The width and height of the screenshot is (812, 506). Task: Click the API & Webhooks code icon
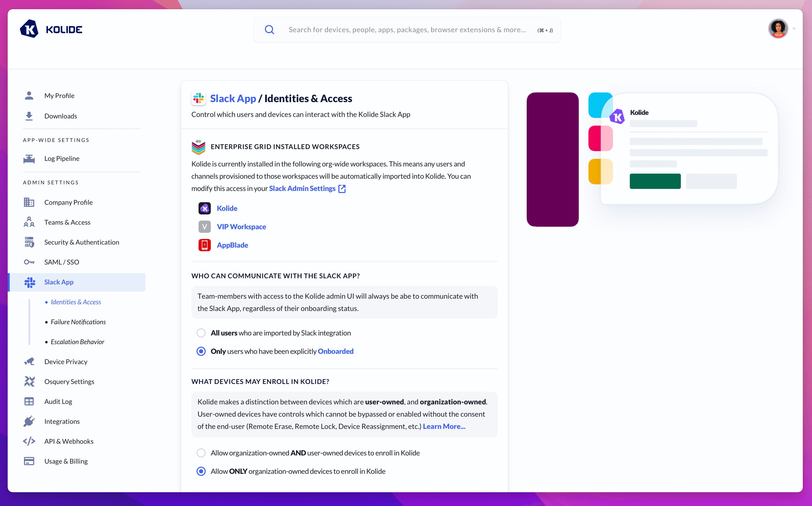29,441
